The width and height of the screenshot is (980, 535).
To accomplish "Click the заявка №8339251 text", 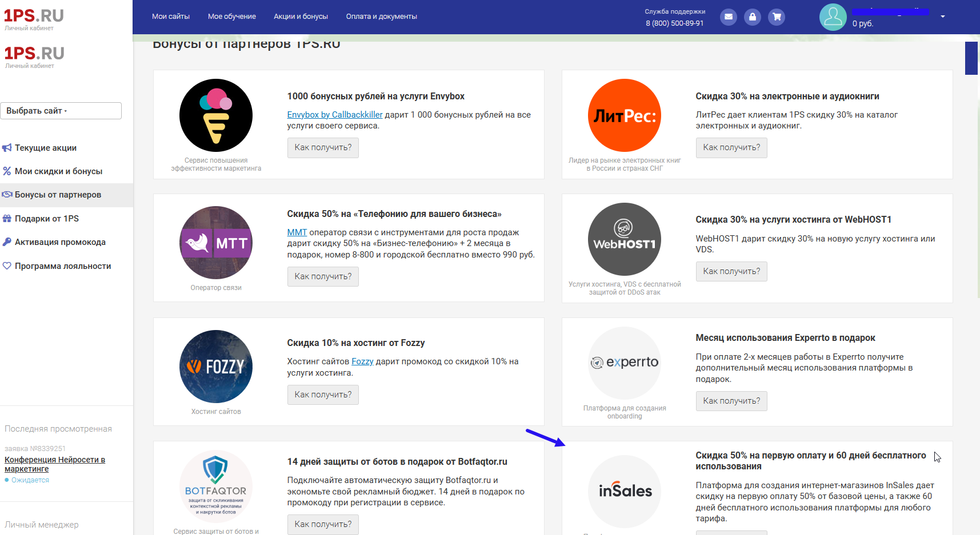I will (35, 449).
